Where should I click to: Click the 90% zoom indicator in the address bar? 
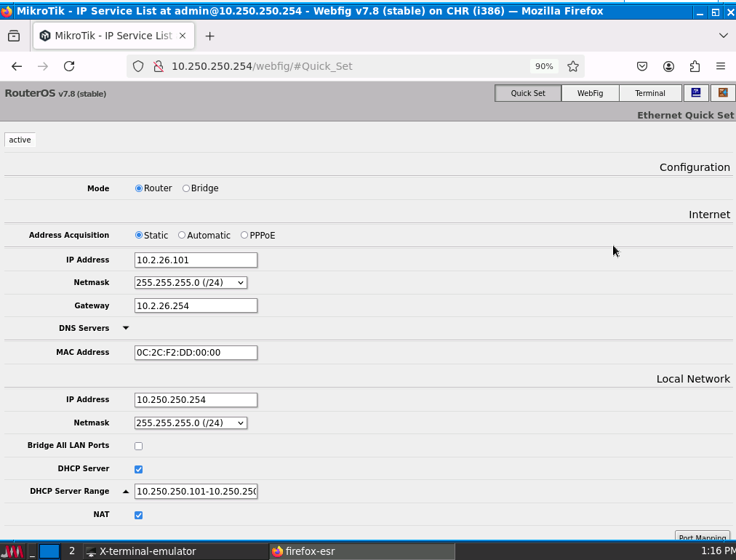coord(544,66)
